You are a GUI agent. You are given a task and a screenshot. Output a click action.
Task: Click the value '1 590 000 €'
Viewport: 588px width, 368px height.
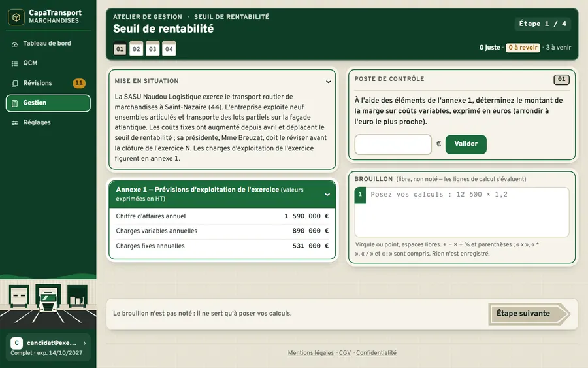tap(306, 216)
